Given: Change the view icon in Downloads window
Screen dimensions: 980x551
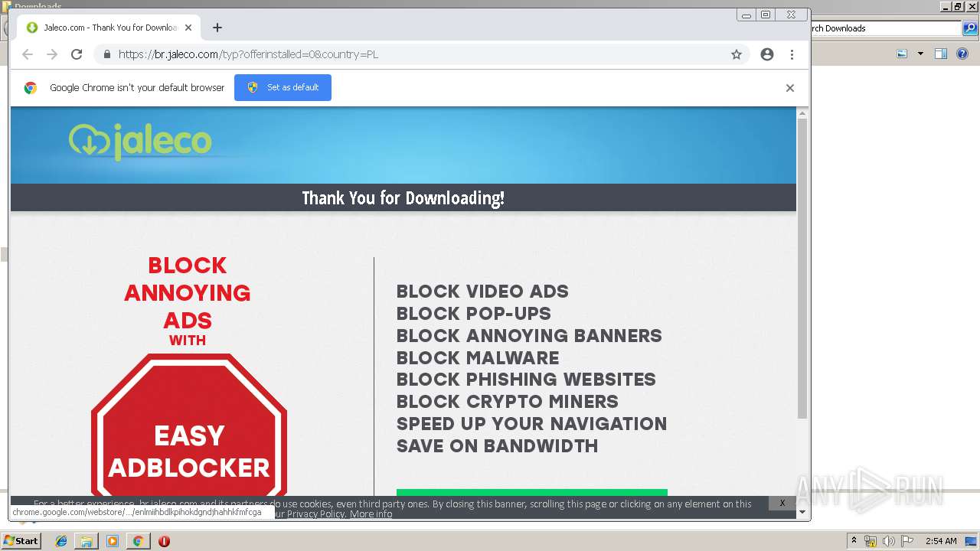Looking at the screenshot, I should point(902,54).
